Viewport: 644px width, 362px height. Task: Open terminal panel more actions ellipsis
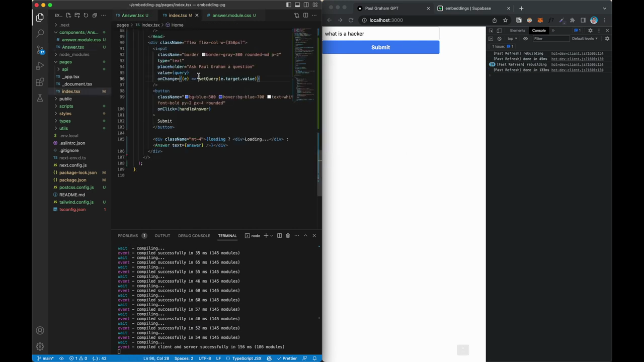tap(296, 235)
